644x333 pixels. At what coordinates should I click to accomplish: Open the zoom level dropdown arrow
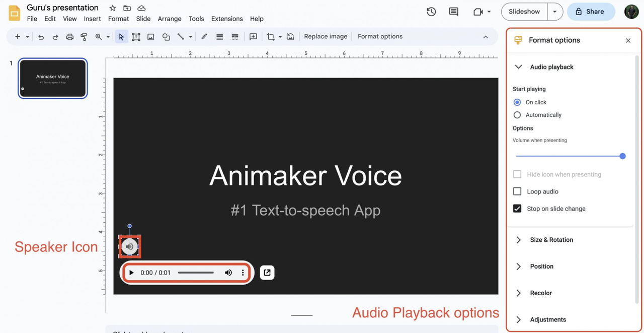click(x=108, y=37)
